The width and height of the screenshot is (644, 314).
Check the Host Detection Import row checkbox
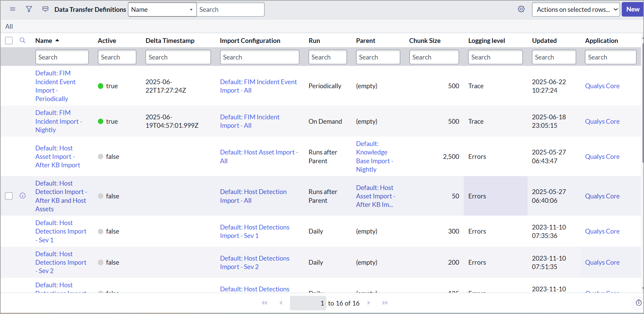[x=9, y=196]
